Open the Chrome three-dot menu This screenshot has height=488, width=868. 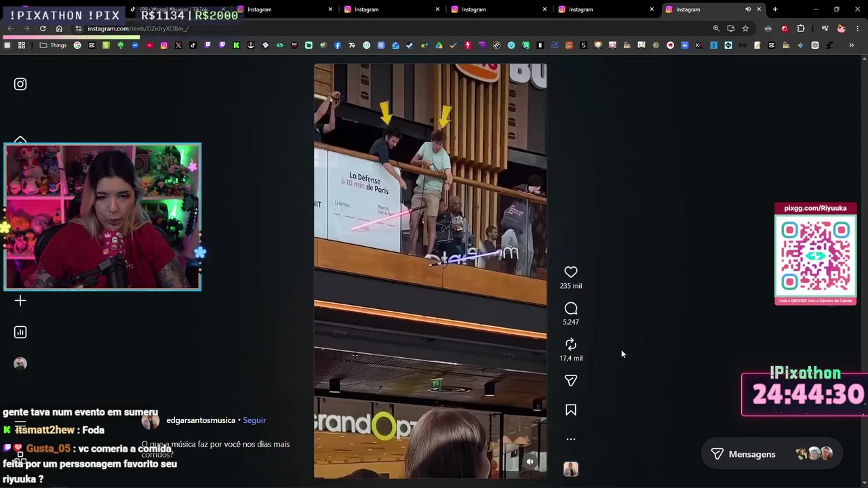click(858, 28)
